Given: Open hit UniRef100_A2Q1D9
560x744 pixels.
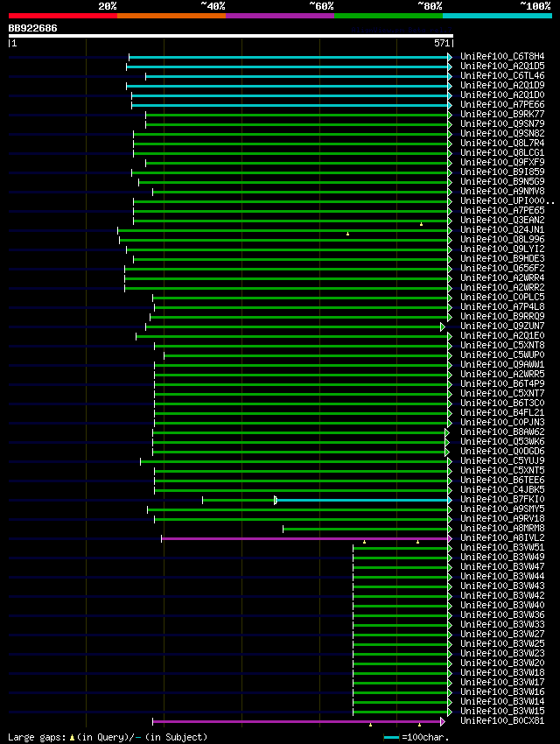Looking at the screenshot, I should click(x=502, y=86).
